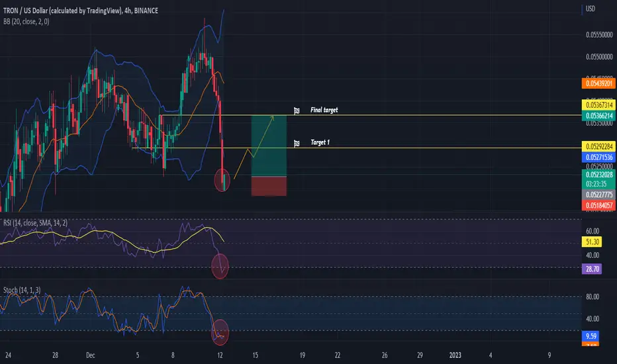Click the Final target flag icon
Screen dimensions: 617x364
coord(297,111)
